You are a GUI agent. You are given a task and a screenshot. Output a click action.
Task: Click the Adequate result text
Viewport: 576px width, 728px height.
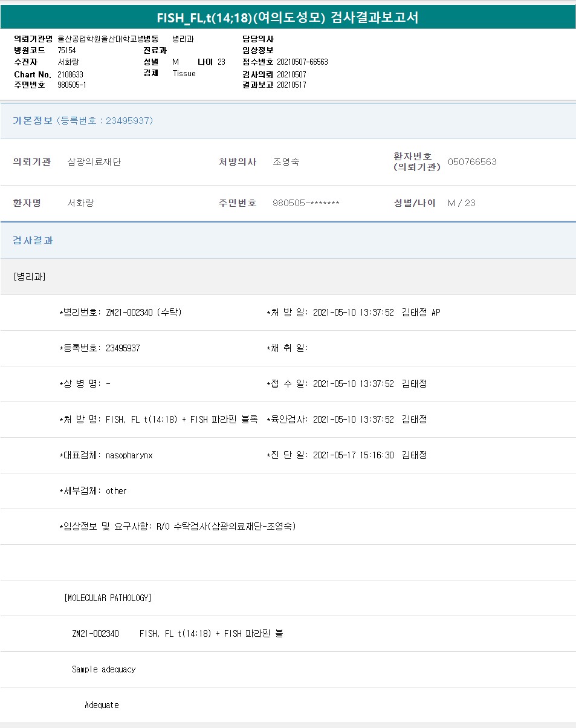pos(102,705)
